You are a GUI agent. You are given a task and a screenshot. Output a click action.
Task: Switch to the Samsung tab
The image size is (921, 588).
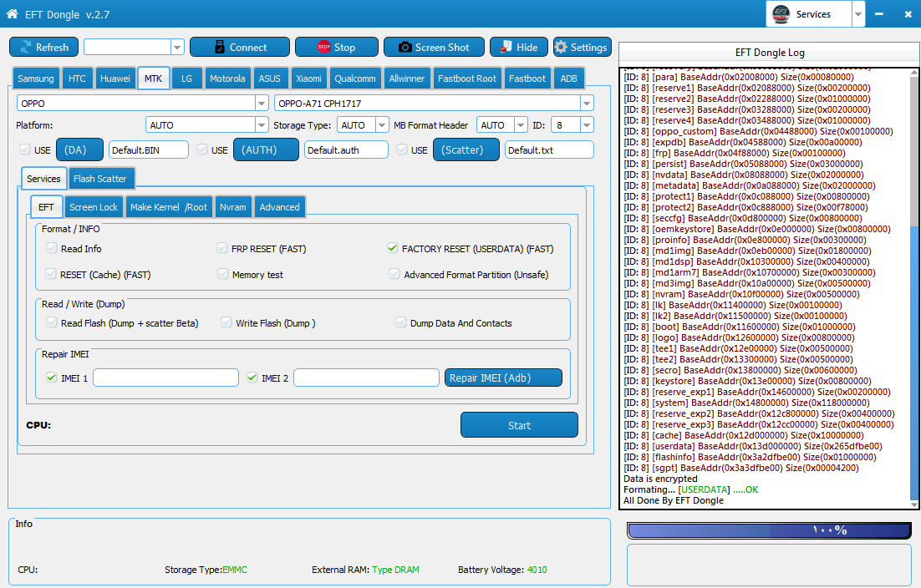coord(36,78)
